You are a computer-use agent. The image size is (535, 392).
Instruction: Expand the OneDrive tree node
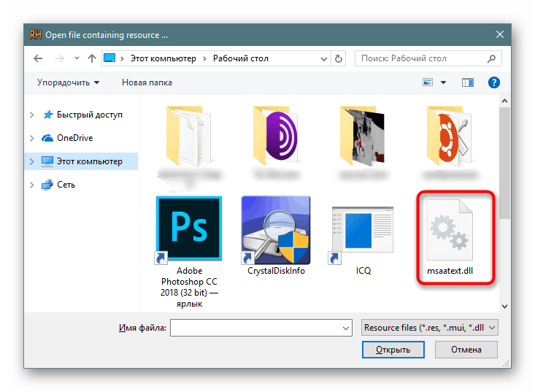coord(32,138)
